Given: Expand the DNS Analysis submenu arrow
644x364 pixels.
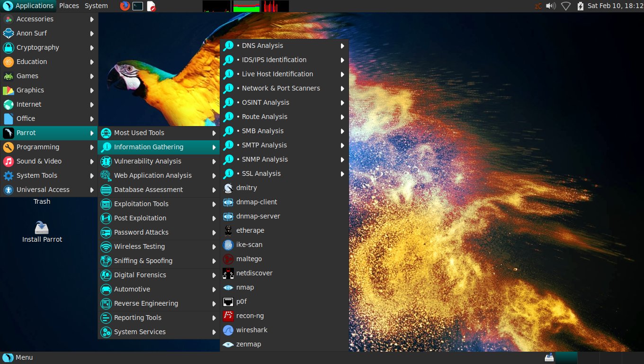Looking at the screenshot, I should [342, 45].
